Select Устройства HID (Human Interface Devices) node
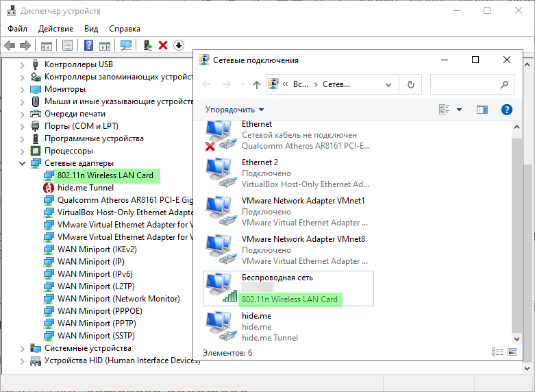This screenshot has width=535, height=392. pos(122,360)
